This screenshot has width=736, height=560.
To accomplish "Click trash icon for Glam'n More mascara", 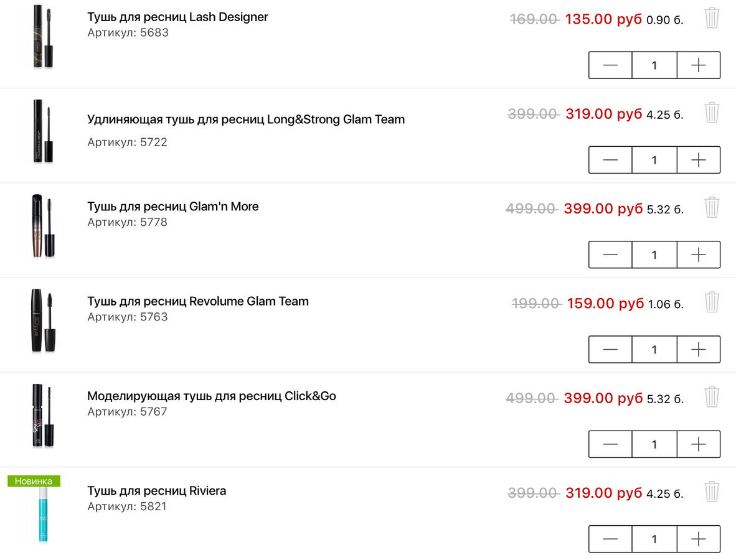I will pos(712,207).
